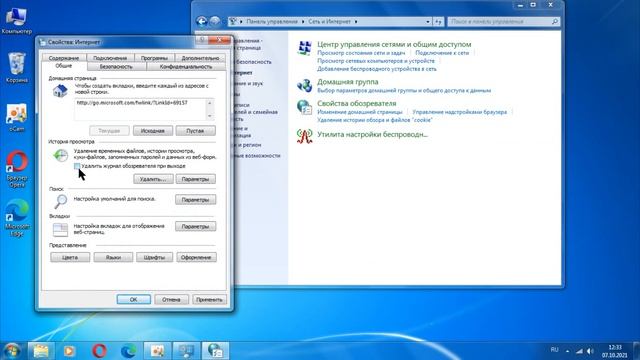The image size is (640, 360).
Task: Open history Параметры button
Action: point(196,179)
